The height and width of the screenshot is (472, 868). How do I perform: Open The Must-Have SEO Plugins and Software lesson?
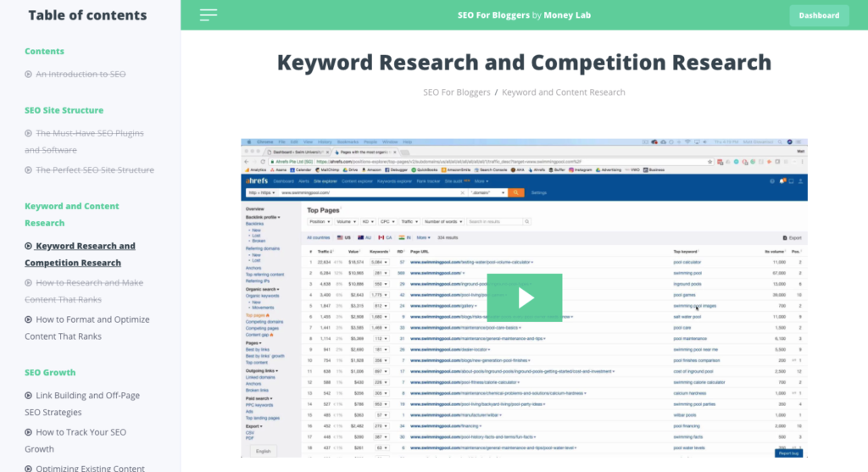84,142
